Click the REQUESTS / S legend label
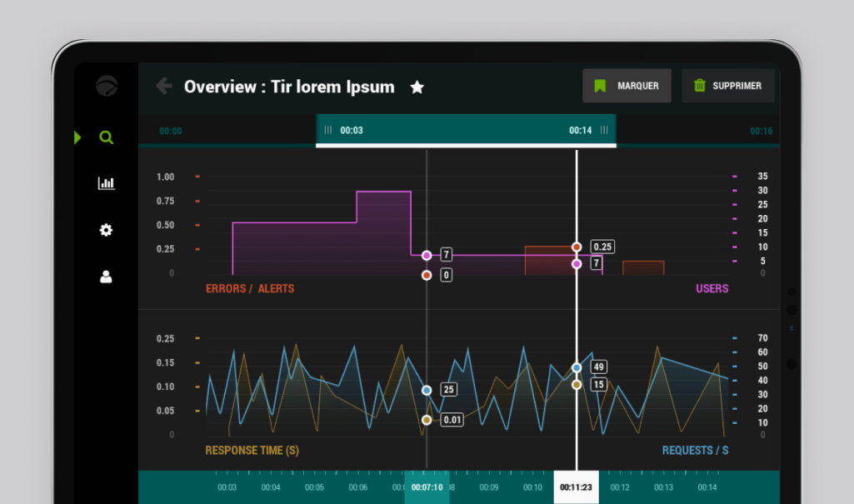Viewport: 854px width, 504px height. click(x=694, y=450)
